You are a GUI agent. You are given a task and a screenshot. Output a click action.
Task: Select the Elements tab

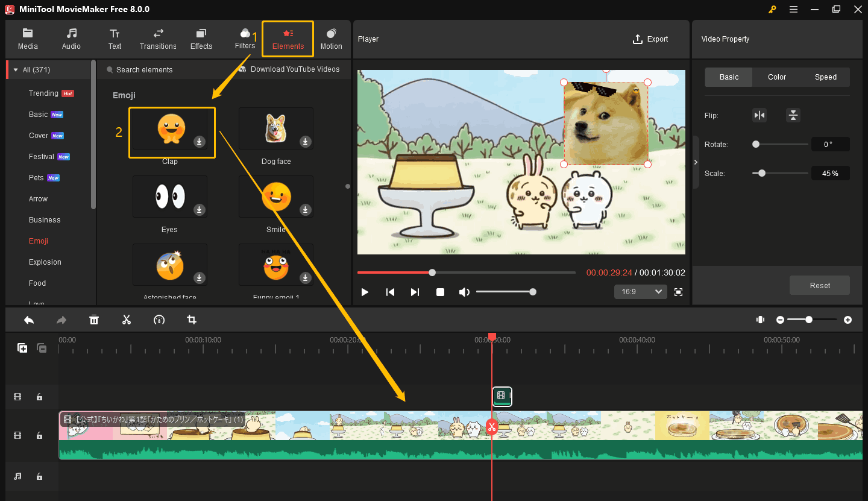[x=288, y=39]
